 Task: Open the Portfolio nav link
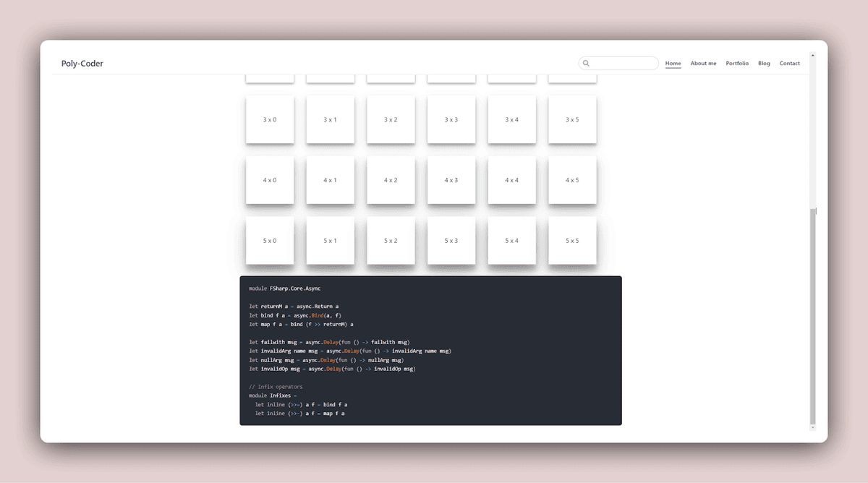[x=737, y=64]
